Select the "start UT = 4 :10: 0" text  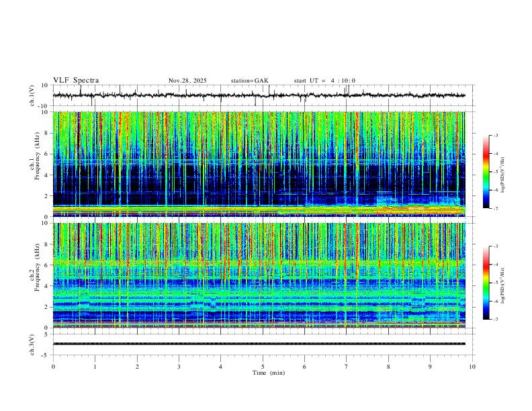pyautogui.click(x=324, y=81)
